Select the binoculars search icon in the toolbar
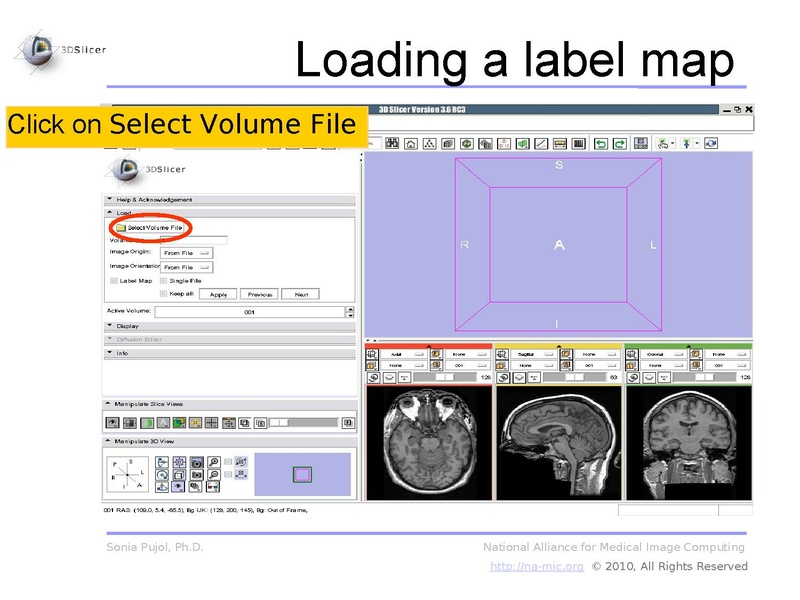 tap(392, 142)
